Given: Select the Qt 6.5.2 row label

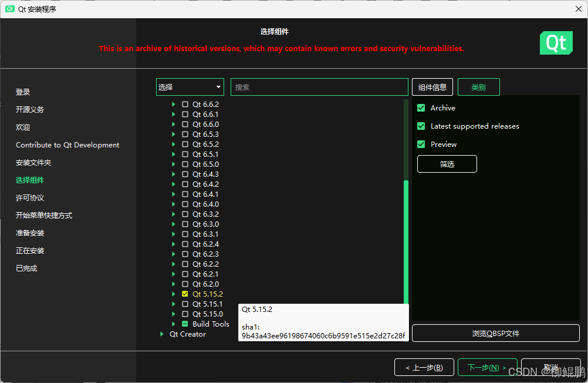Looking at the screenshot, I should point(205,144).
